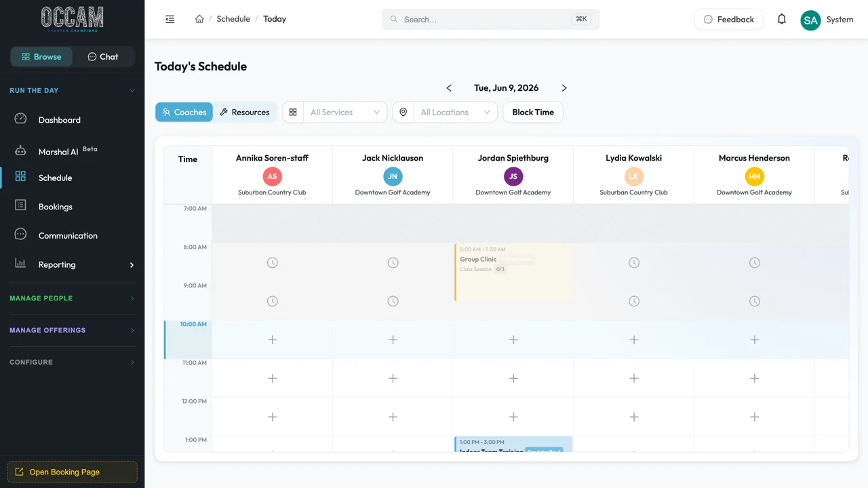The height and width of the screenshot is (488, 868).
Task: Click the location pin icon by All Locations
Action: pyautogui.click(x=403, y=112)
